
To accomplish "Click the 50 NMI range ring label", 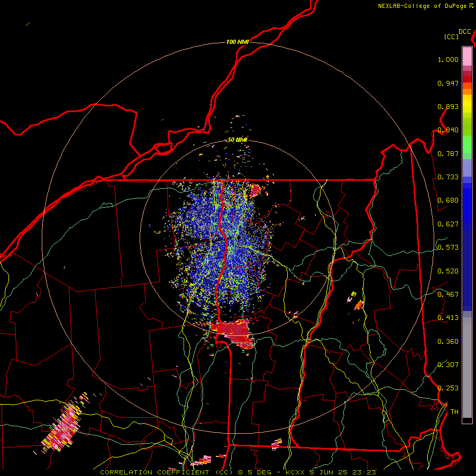I will click(x=237, y=140).
